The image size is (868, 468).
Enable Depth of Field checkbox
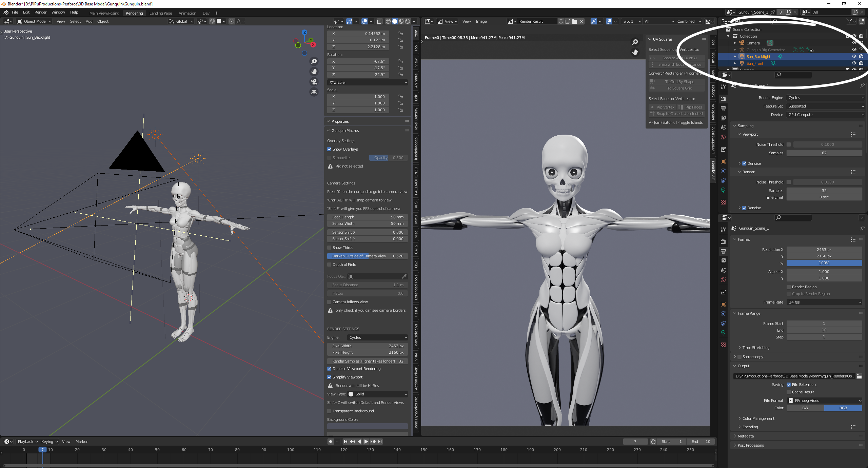click(x=329, y=265)
